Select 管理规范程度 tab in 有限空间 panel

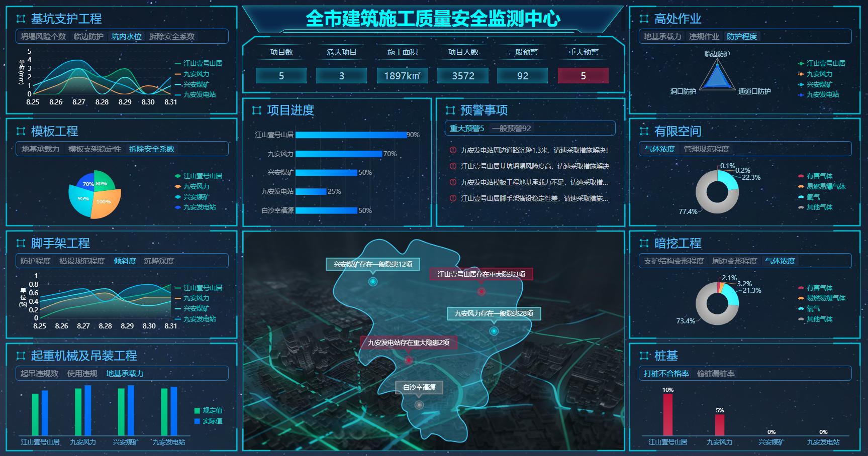(x=706, y=149)
